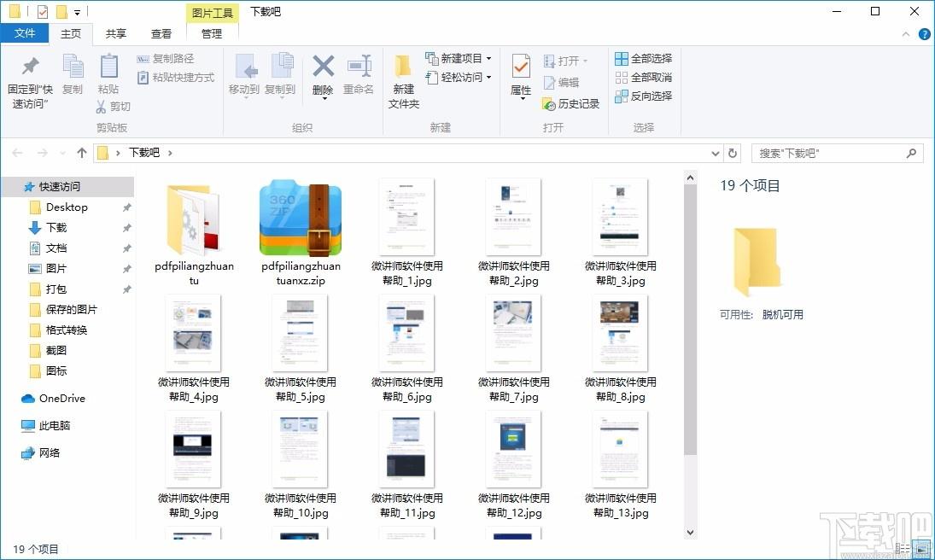The width and height of the screenshot is (935, 560).
Task: Create a New folder
Action: coord(404,82)
